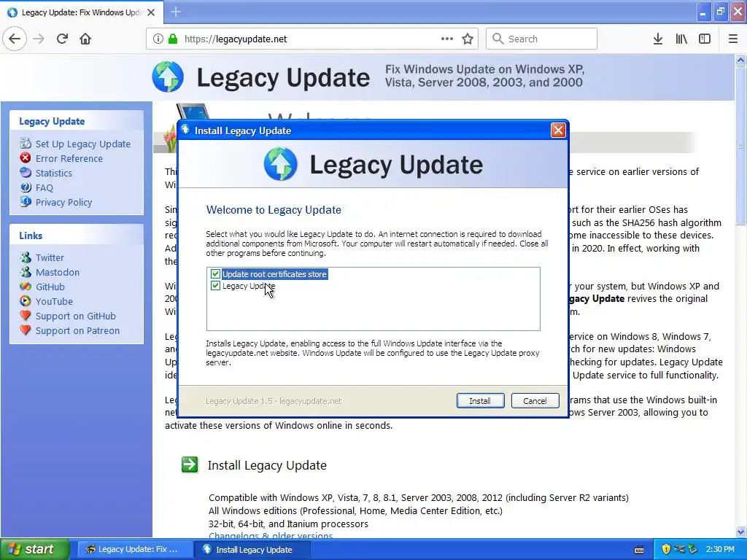Switch to Legacy Update browser taskbar button

click(134, 550)
